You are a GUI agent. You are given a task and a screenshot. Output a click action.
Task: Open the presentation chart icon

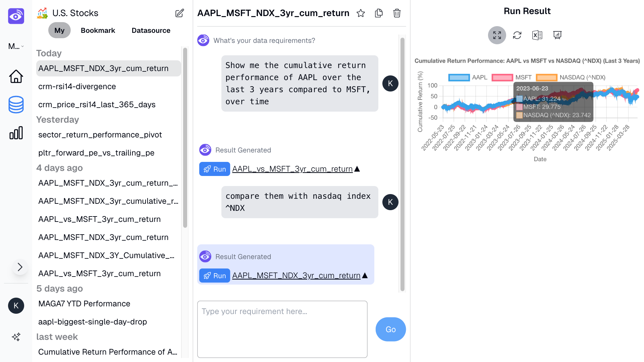[x=557, y=35]
